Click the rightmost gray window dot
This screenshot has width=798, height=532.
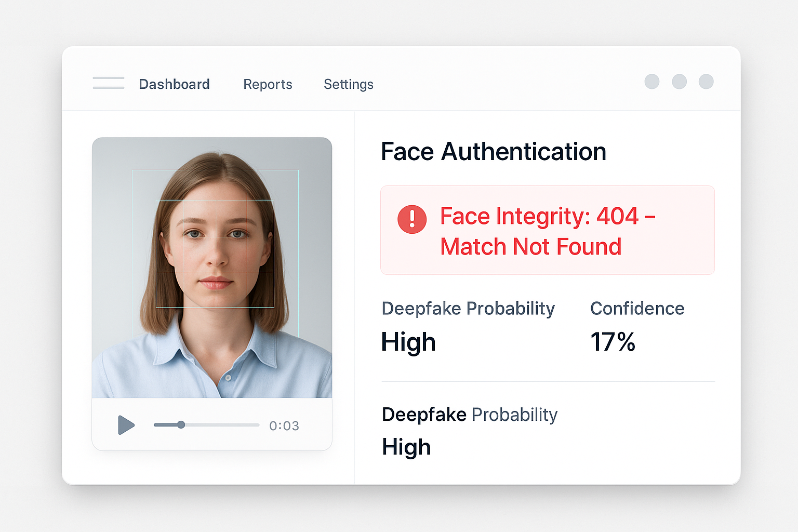(706, 82)
